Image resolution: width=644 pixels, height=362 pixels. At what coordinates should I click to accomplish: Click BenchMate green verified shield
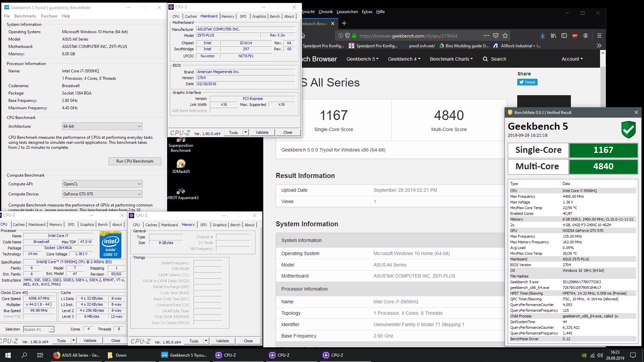coord(628,129)
